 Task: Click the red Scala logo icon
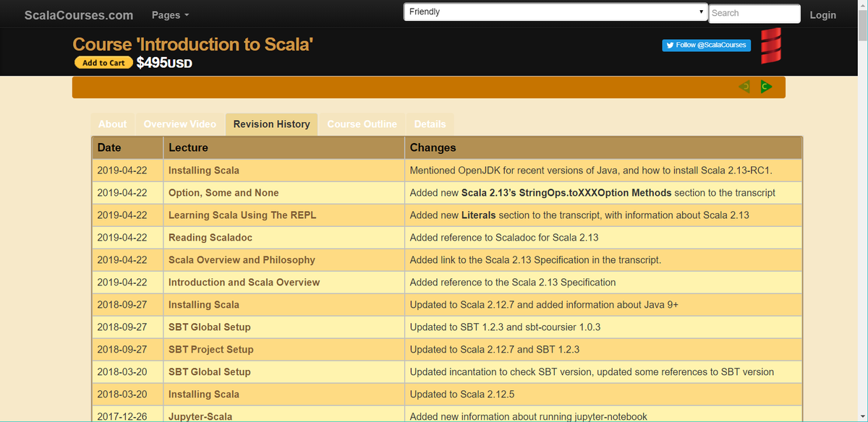pos(771,46)
